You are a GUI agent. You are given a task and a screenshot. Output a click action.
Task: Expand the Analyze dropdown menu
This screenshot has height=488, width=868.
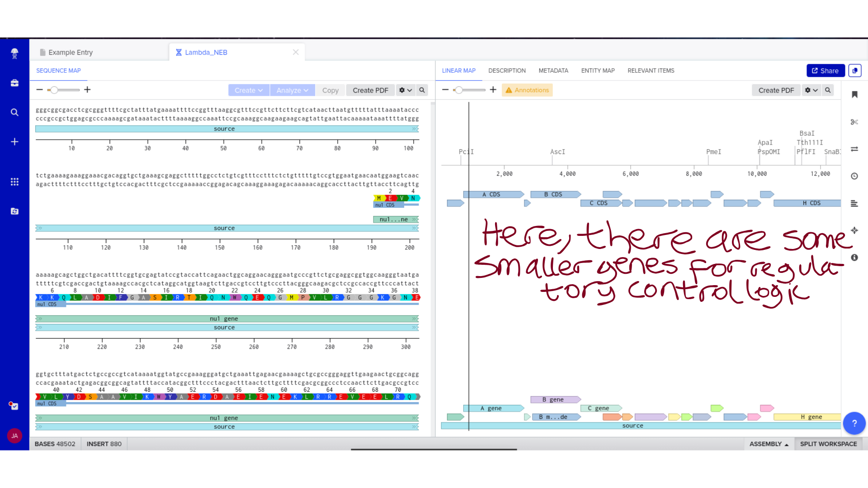[292, 90]
